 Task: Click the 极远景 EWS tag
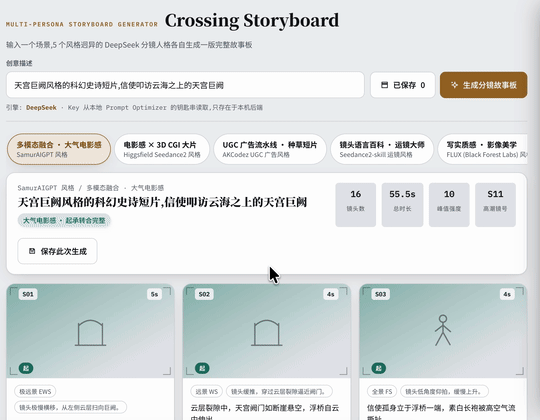35,391
